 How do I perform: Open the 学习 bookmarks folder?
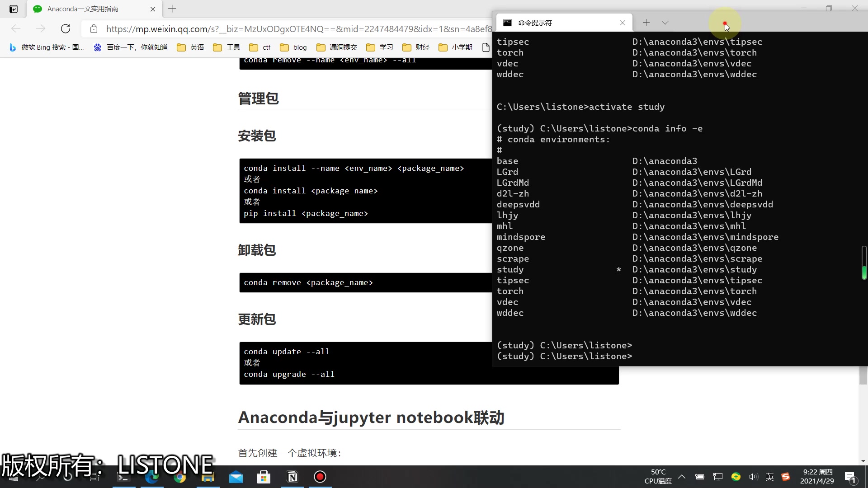point(380,47)
